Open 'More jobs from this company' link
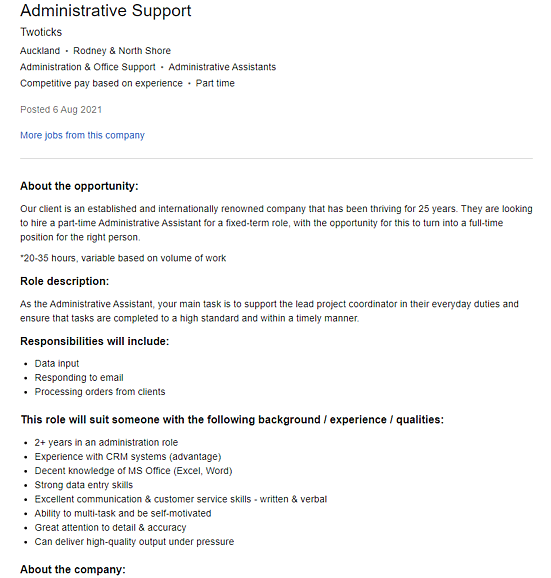Screen dimensions: 551x578 point(82,135)
